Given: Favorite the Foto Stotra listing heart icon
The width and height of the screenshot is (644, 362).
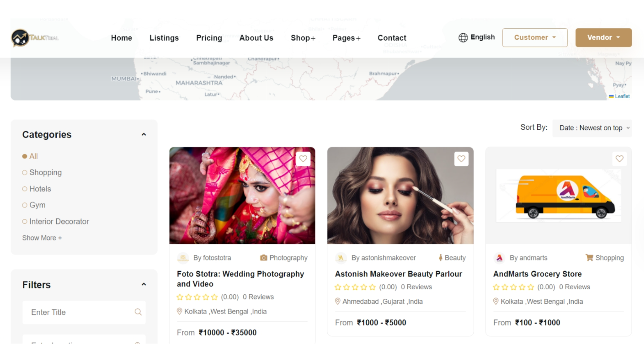Looking at the screenshot, I should point(303,159).
